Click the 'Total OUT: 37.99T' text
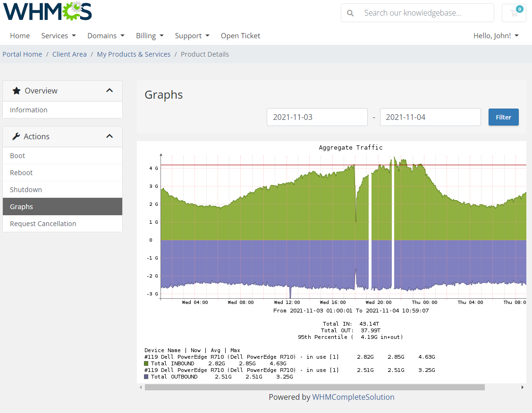 (350, 330)
